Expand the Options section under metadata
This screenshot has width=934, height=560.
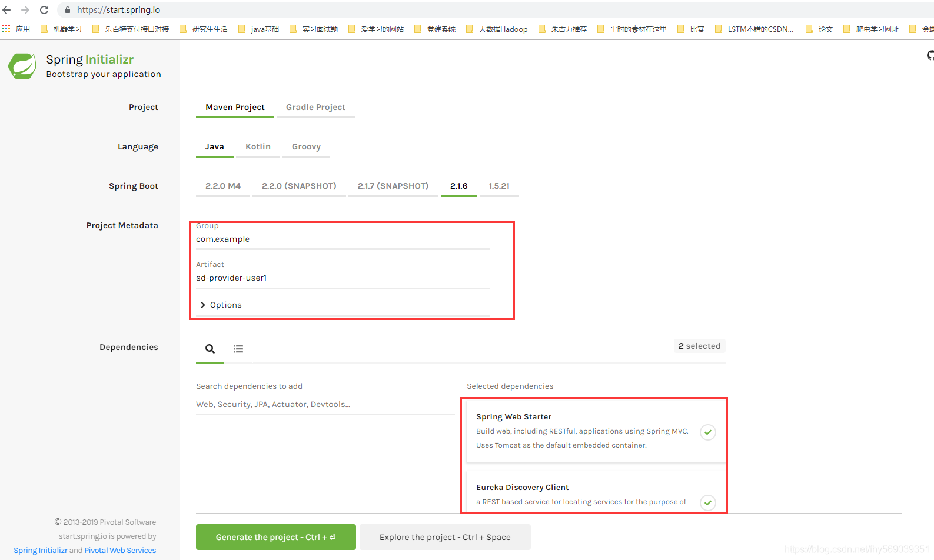(221, 305)
